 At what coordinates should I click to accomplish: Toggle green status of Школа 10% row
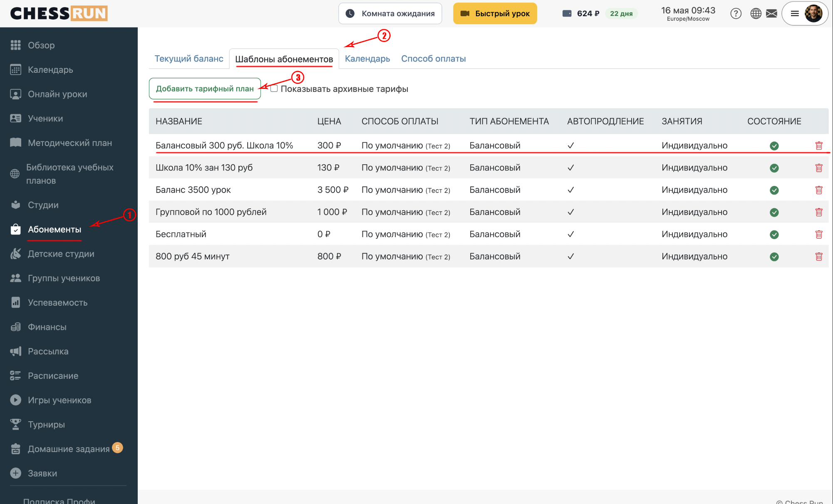click(774, 168)
